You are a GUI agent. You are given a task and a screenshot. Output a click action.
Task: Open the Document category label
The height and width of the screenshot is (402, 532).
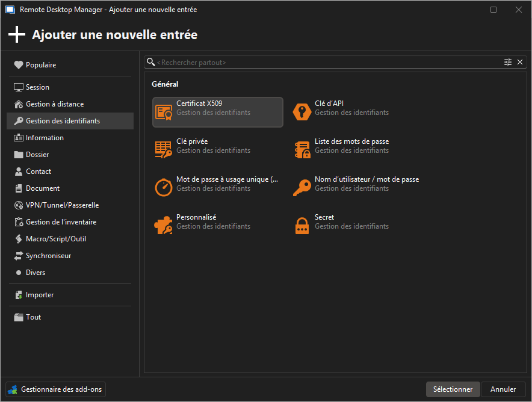43,188
